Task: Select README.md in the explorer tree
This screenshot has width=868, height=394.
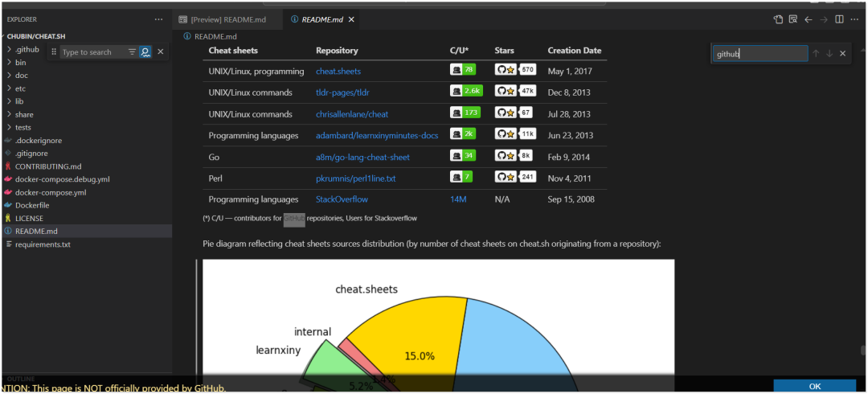Action: pyautogui.click(x=87, y=231)
